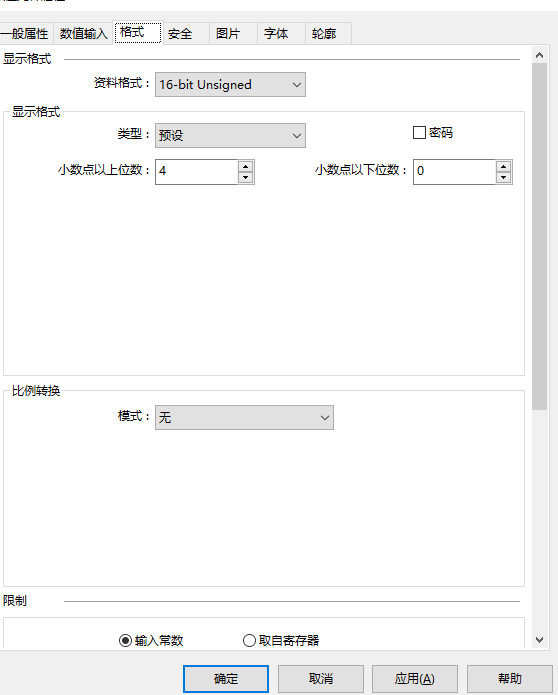Increase the 小数点以下位数 value with up arrow
The image size is (558, 695).
(x=503, y=167)
